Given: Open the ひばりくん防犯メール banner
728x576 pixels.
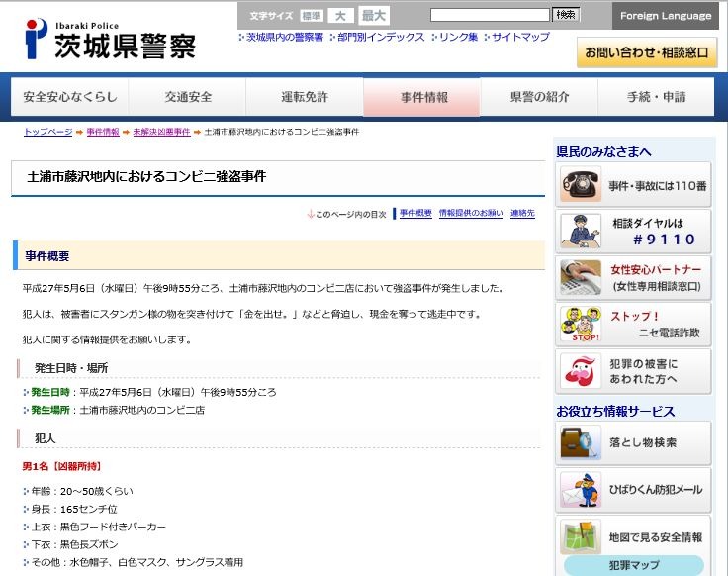Looking at the screenshot, I should (x=633, y=489).
